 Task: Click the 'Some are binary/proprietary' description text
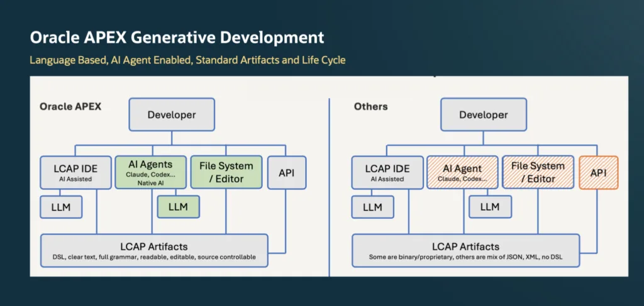466,257
